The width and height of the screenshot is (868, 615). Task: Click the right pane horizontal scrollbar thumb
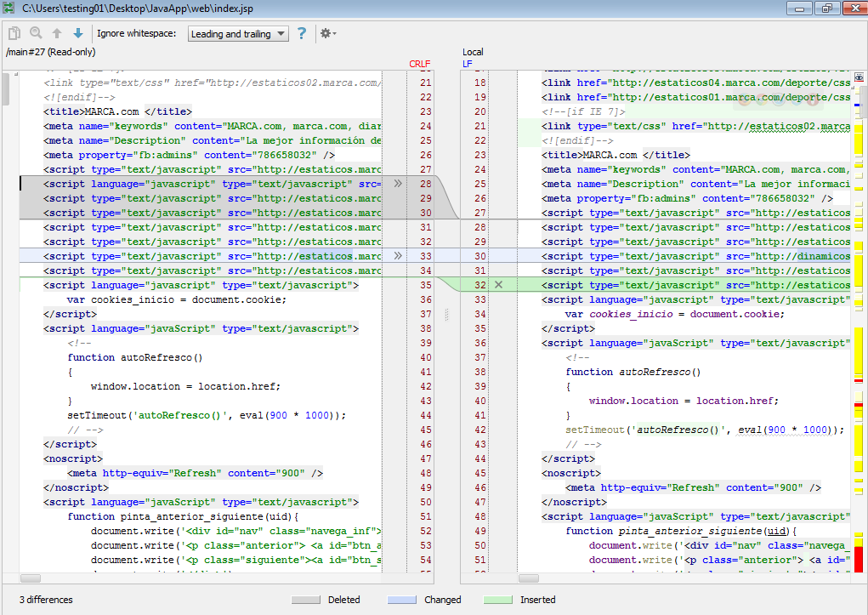tap(529, 578)
